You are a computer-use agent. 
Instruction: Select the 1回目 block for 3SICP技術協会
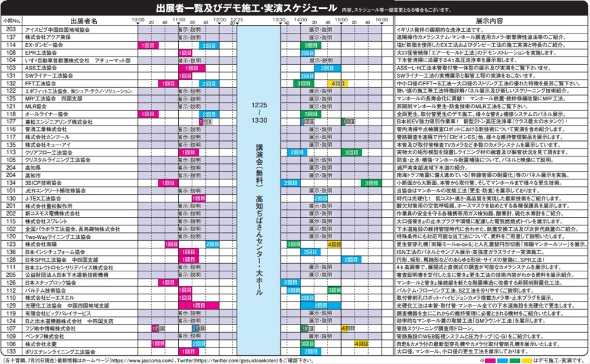pos(168,183)
